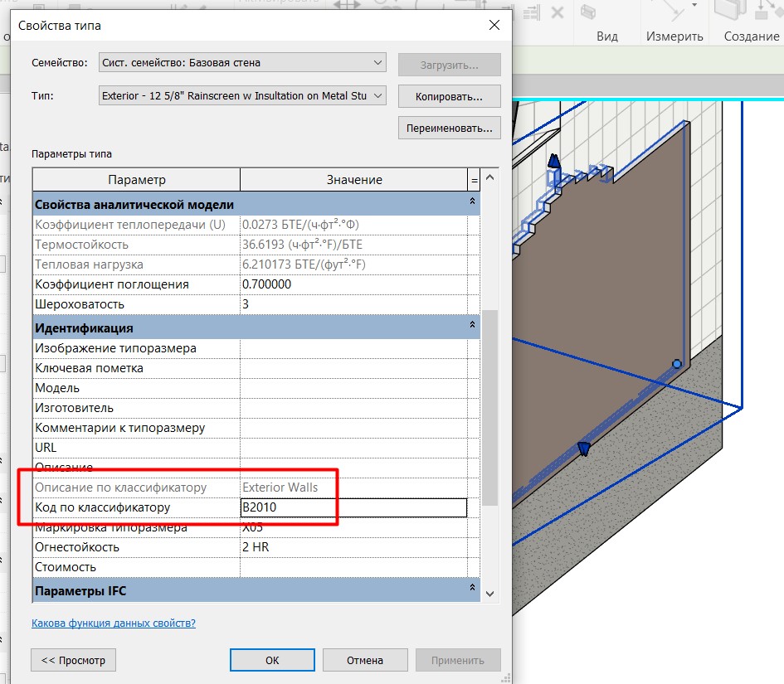Image resolution: width=784 pixels, height=684 pixels.
Task: Edit the Код по классификатору value B2010
Action: 353,507
